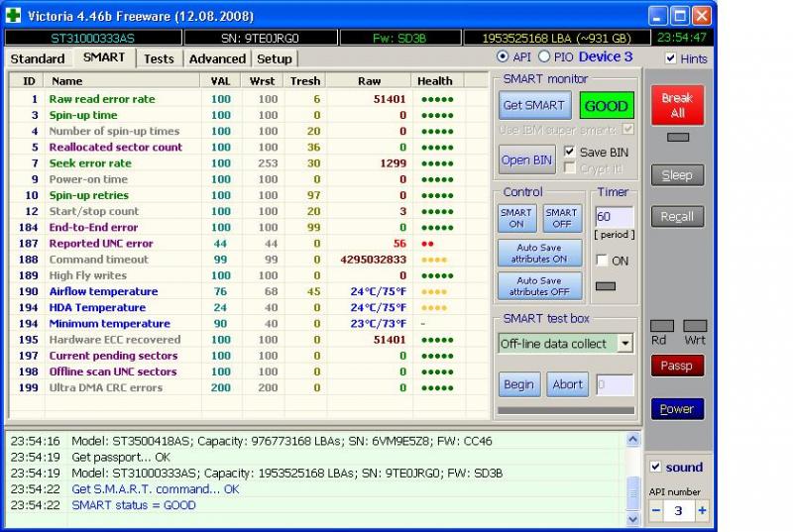Click the Wrst column header
The width and height of the screenshot is (793, 532).
(262, 81)
